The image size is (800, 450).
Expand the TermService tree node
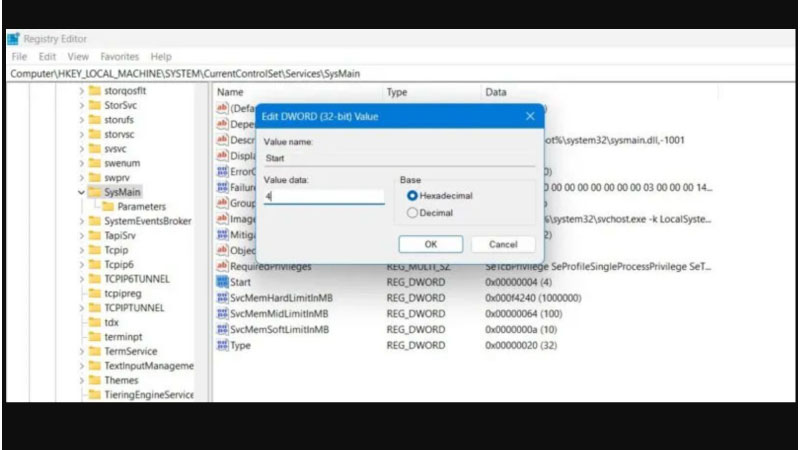click(82, 352)
